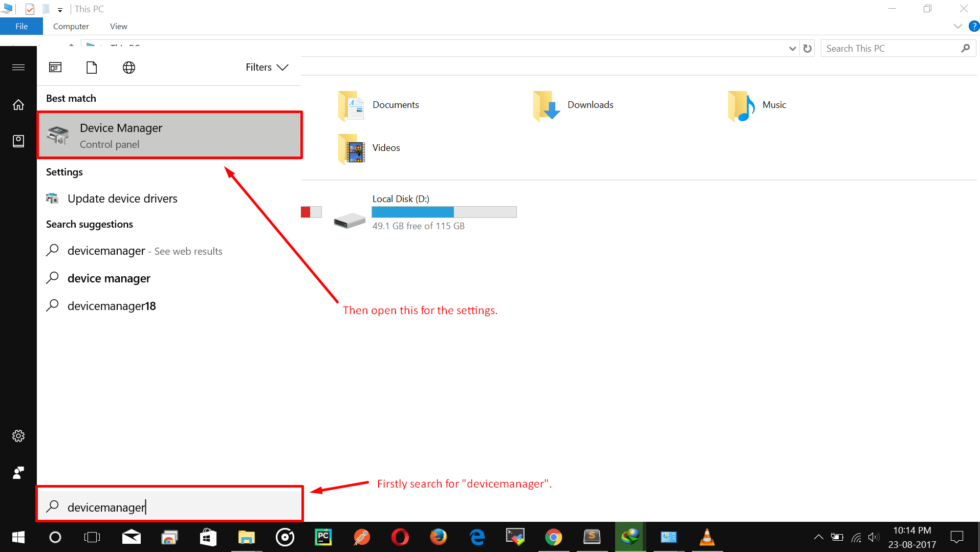Launch VLC media player from taskbar
Image resolution: width=980 pixels, height=552 pixels.
707,537
